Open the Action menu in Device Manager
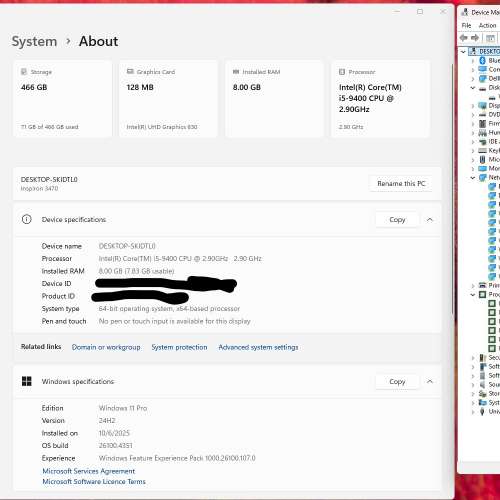This screenshot has width=500, height=500. tap(487, 25)
